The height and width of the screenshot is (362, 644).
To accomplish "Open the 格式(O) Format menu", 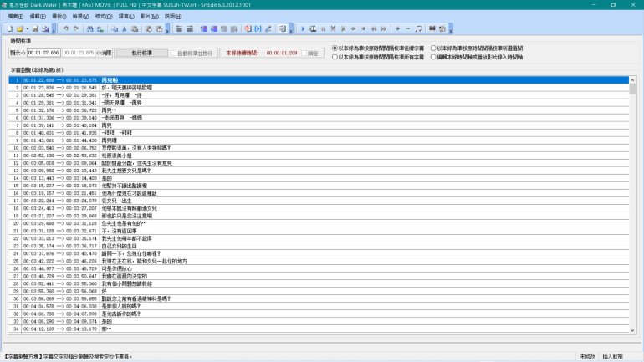I will click(x=104, y=17).
